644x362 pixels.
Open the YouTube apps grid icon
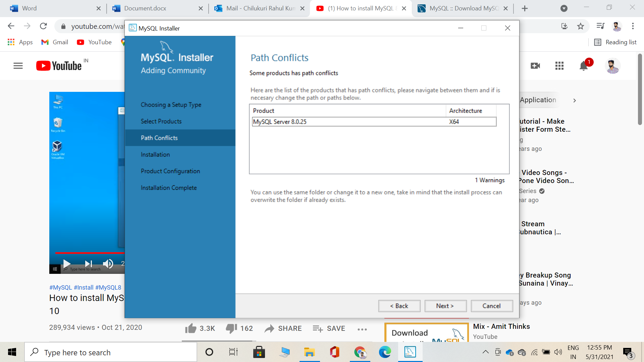tap(559, 66)
